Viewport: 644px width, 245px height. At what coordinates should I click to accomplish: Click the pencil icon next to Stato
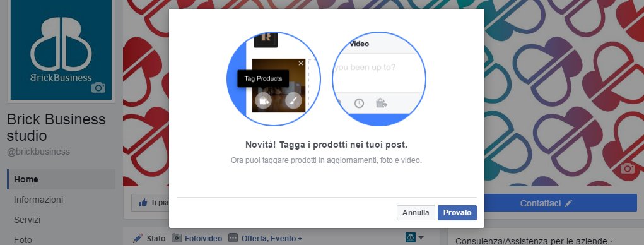pyautogui.click(x=138, y=238)
